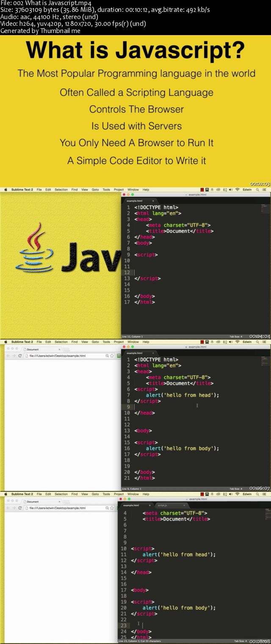This screenshot has width=271, height=644.
Task: Select example.html tab in the 00:06:07 frame
Action: click(x=139, y=353)
